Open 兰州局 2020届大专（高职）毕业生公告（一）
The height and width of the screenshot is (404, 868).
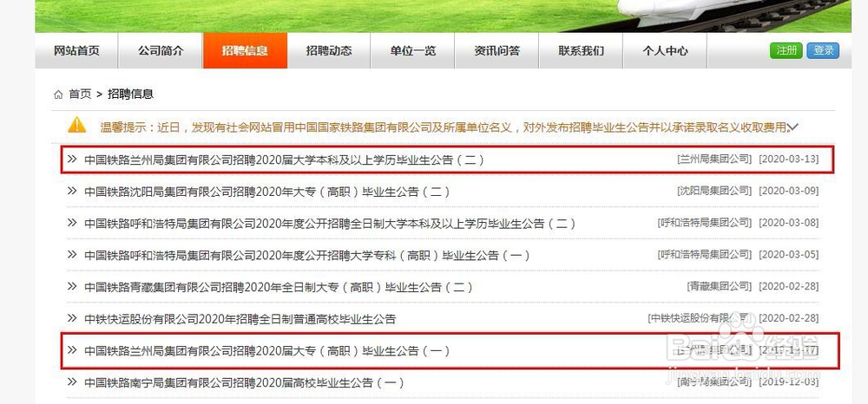coord(266,351)
